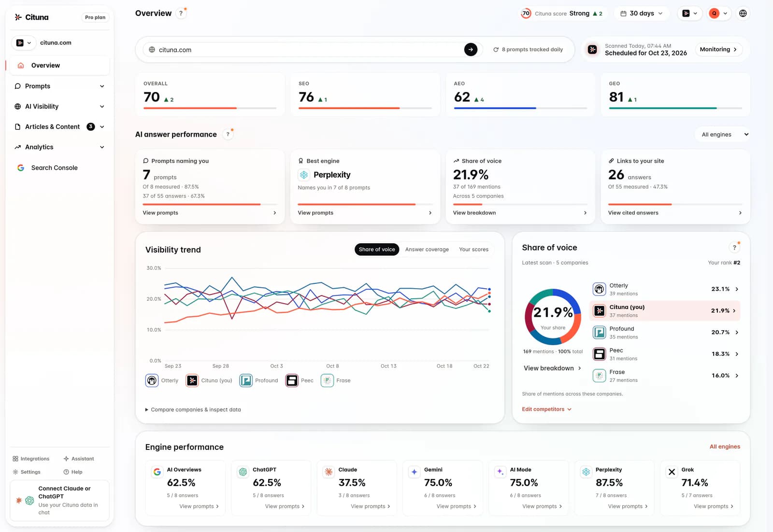This screenshot has height=532, width=773.
Task: Open the account avatar dropdown
Action: click(718, 14)
